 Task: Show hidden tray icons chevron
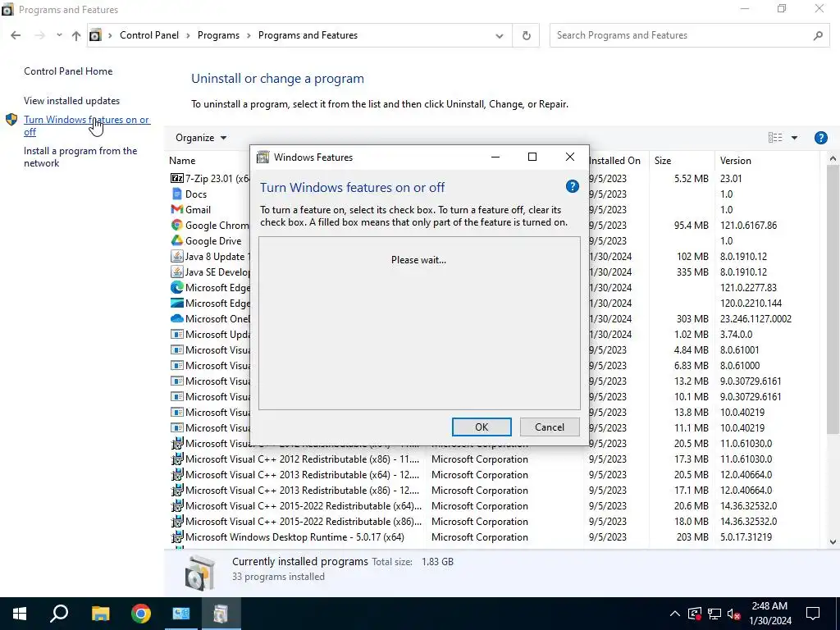coord(675,614)
